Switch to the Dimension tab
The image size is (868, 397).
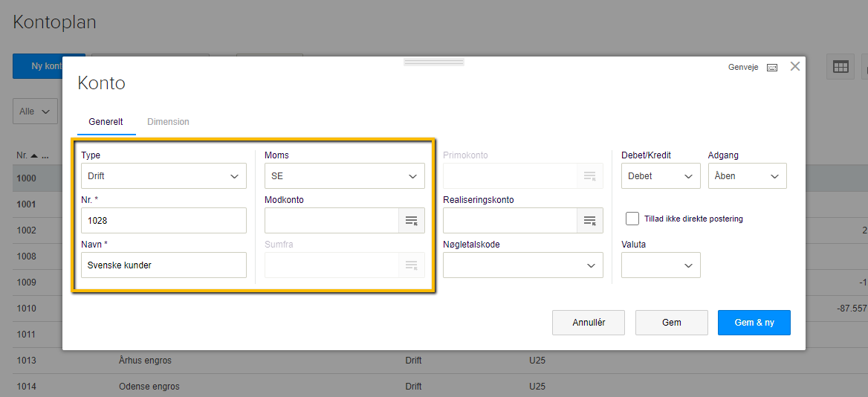(x=168, y=122)
